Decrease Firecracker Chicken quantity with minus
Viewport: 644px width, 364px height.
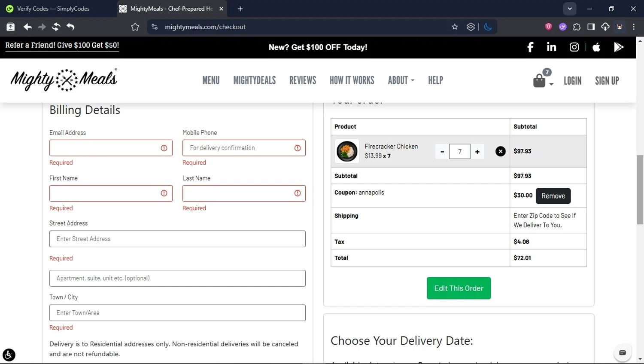coord(442,152)
